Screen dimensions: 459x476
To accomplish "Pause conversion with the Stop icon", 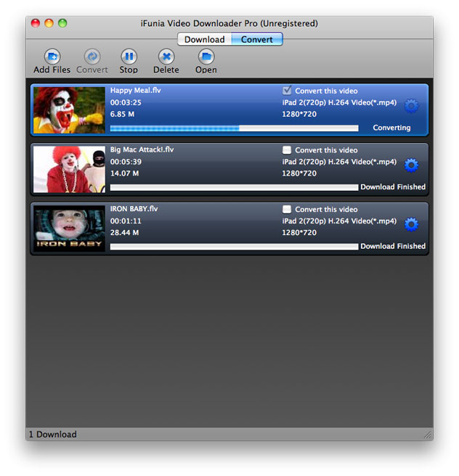I will click(x=129, y=57).
